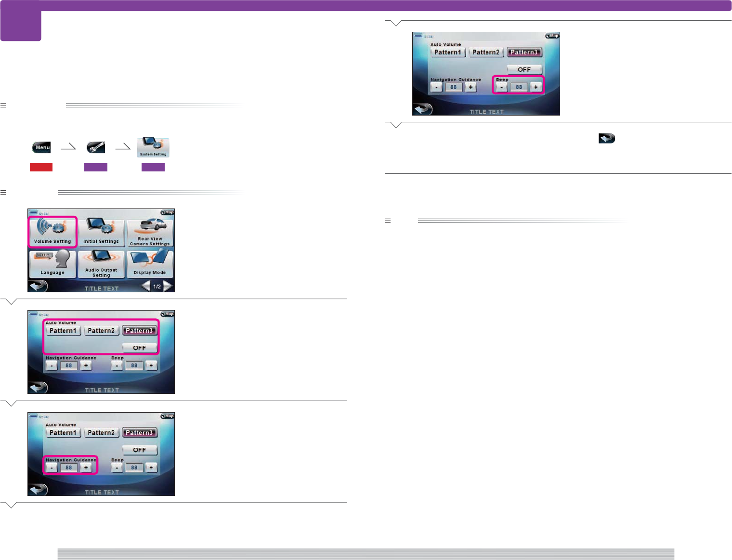The width and height of the screenshot is (732, 560).
Task: Increase Beep volume on the Beep-outlined screen
Action: tap(536, 87)
